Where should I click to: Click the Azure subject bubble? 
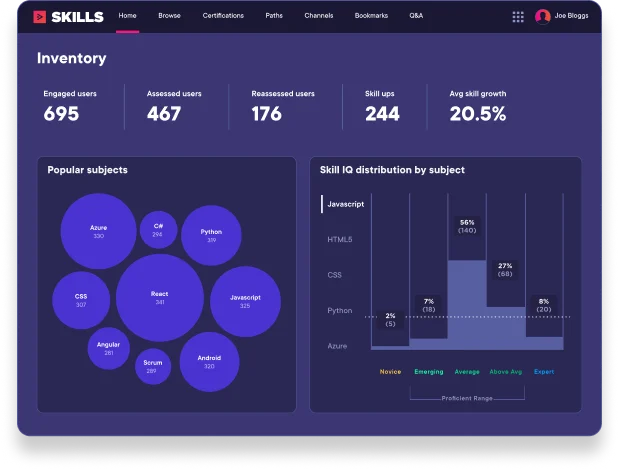[98, 231]
